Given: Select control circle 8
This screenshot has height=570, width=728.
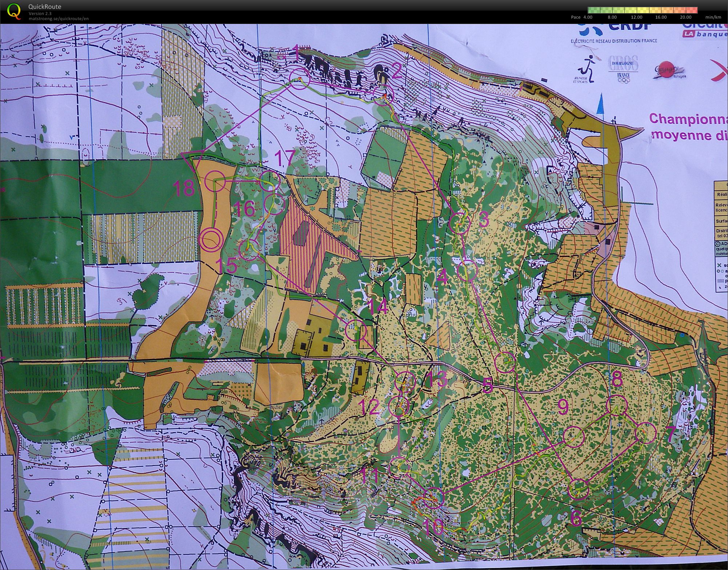Looking at the screenshot, I should pos(617,405).
